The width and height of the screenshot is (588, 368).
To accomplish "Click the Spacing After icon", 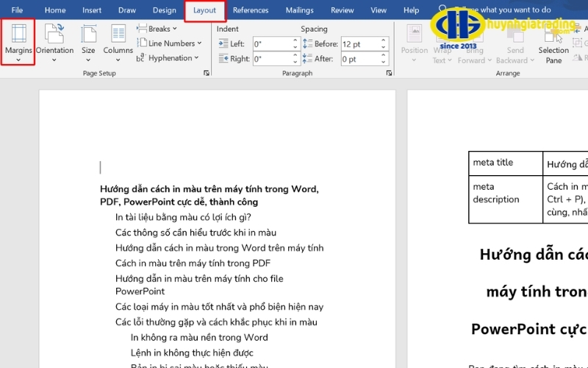I will point(307,59).
